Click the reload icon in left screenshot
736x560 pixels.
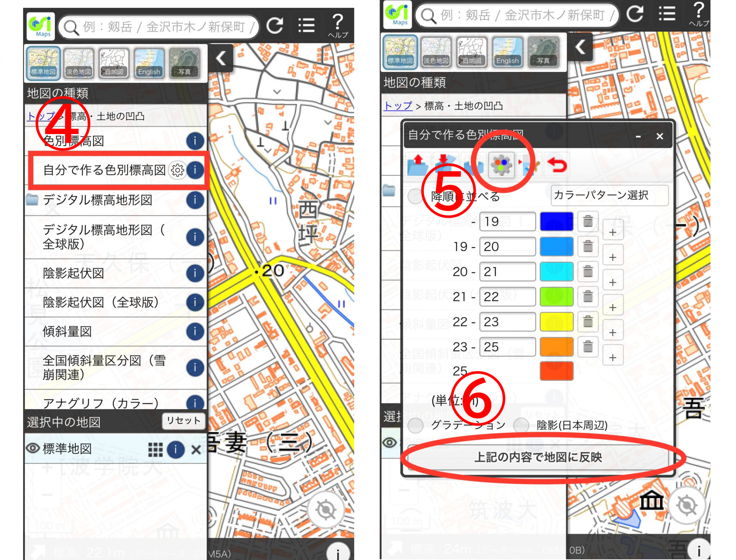coord(275,26)
